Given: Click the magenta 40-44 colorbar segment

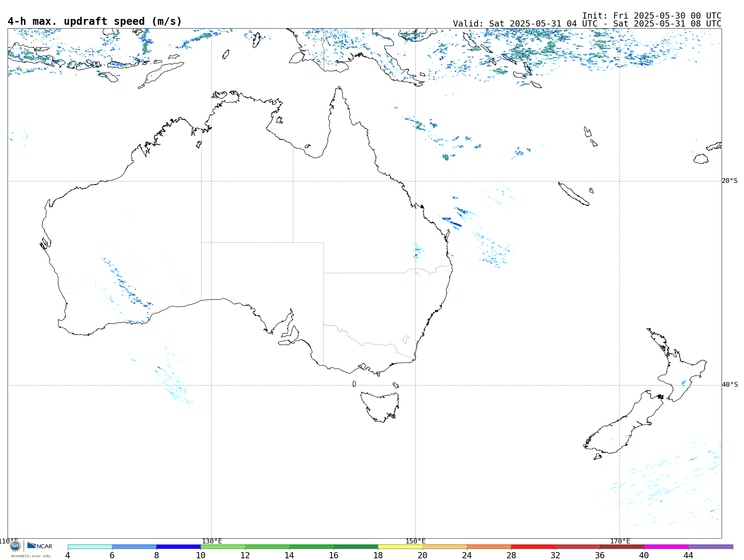Looking at the screenshot, I should click(x=666, y=547).
